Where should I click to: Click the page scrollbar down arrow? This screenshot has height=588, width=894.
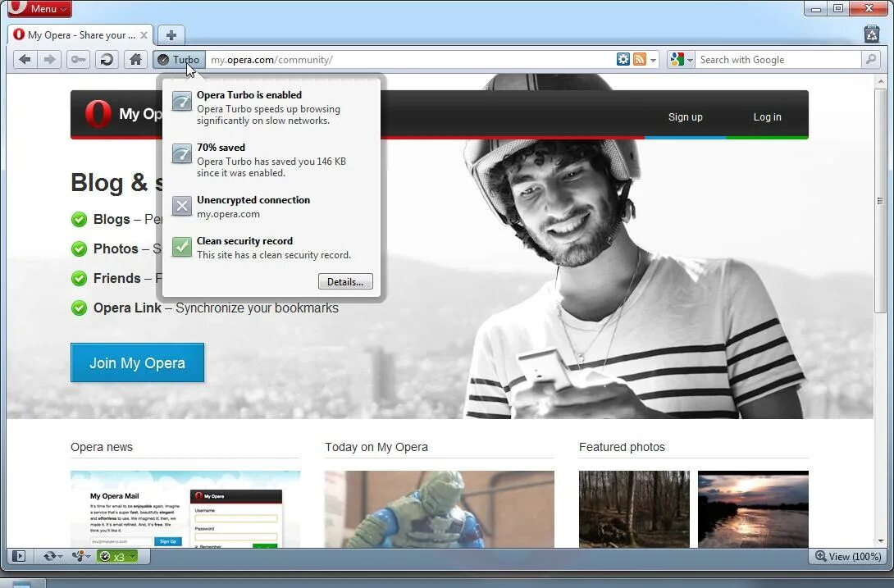point(881,540)
